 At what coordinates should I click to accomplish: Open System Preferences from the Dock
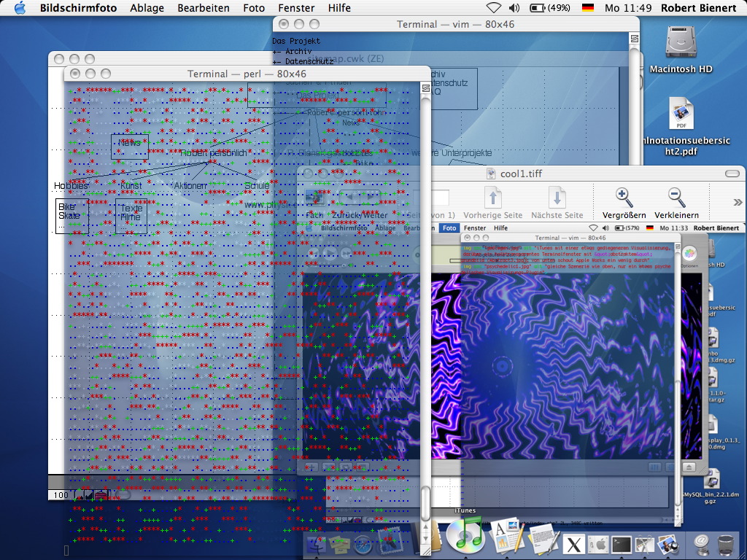coord(598,545)
